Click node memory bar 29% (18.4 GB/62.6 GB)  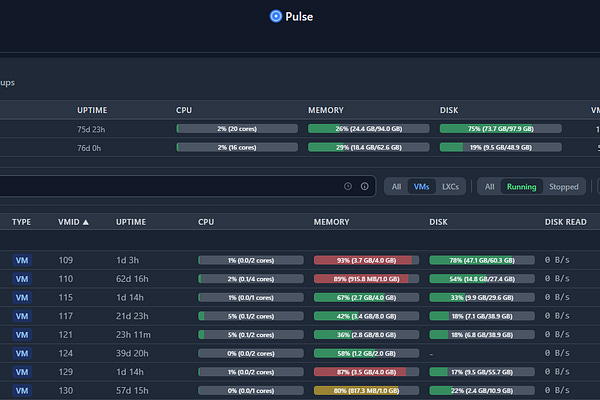pos(368,147)
